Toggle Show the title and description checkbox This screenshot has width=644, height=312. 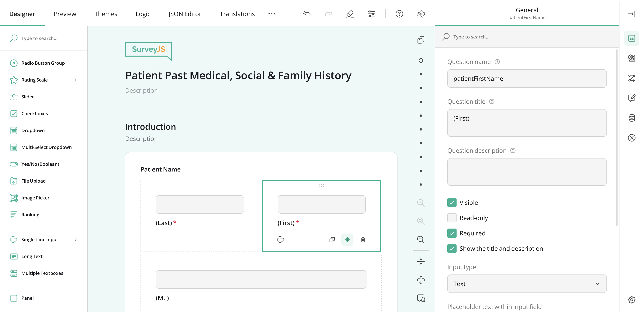point(452,249)
